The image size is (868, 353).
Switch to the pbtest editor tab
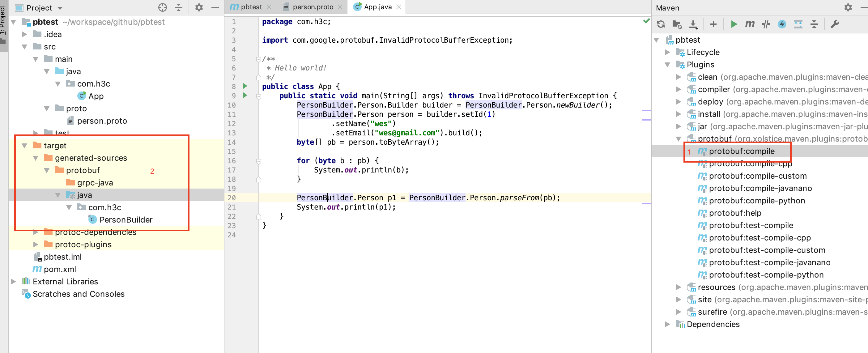[251, 7]
